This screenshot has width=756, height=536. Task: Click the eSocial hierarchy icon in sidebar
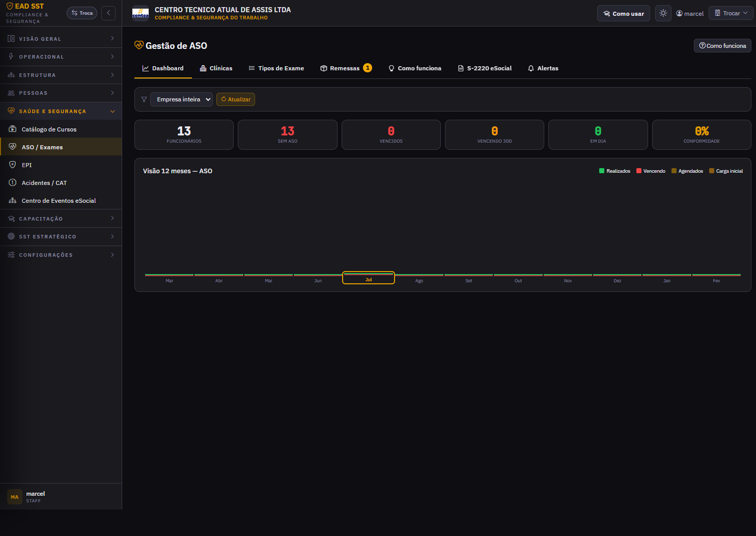pyautogui.click(x=13, y=200)
